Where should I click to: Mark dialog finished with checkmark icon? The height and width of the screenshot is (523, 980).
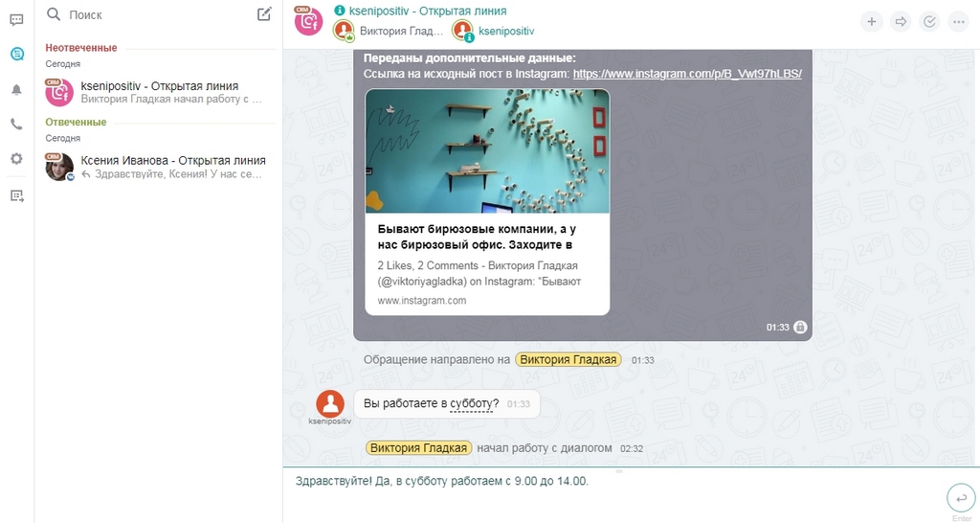point(929,22)
